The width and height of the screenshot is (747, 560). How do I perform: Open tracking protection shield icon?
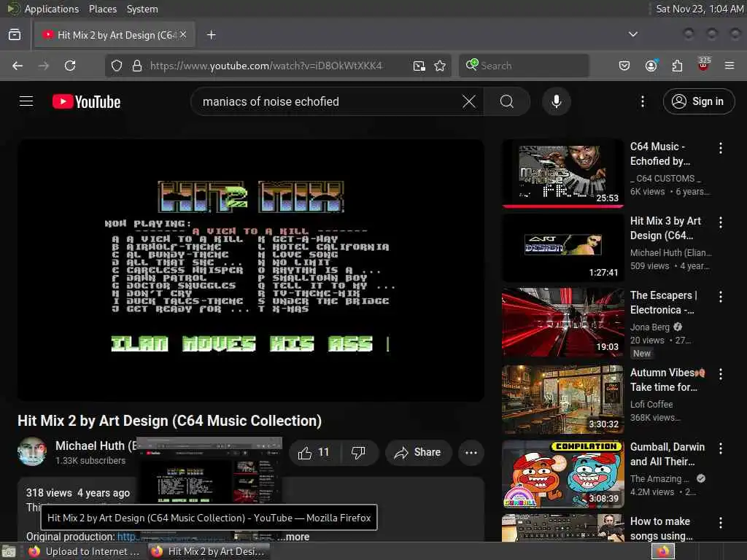(x=117, y=66)
